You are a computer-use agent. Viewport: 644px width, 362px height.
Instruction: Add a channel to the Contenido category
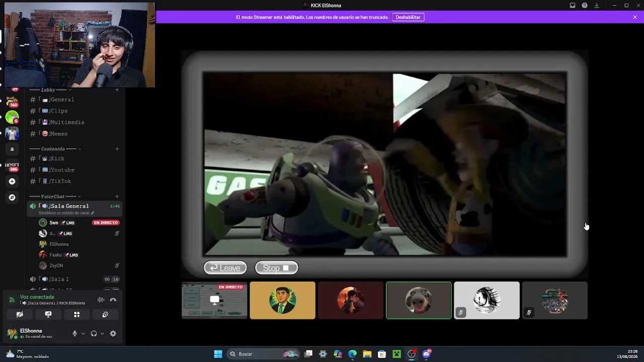(117, 149)
